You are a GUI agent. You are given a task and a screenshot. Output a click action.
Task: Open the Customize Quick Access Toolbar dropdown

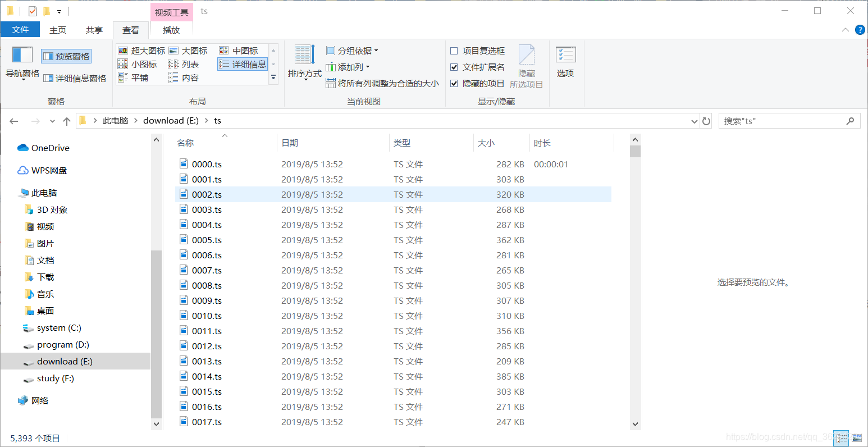(59, 11)
